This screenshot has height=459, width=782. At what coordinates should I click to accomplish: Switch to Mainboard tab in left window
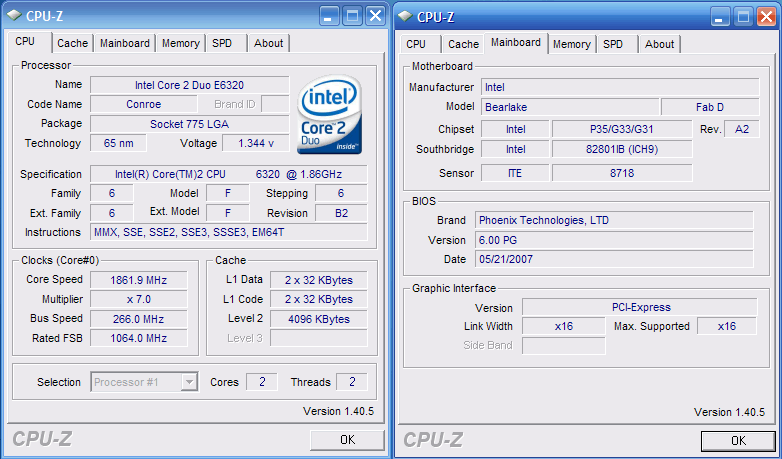click(x=125, y=43)
